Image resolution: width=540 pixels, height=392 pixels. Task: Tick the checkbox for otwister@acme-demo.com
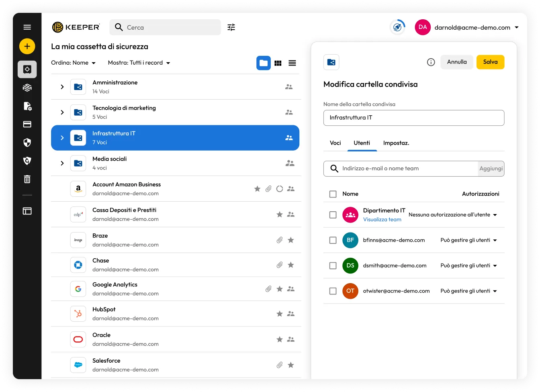click(333, 291)
